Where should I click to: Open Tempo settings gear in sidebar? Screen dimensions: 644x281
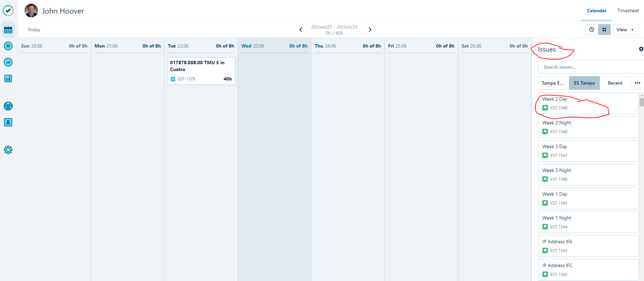click(8, 150)
